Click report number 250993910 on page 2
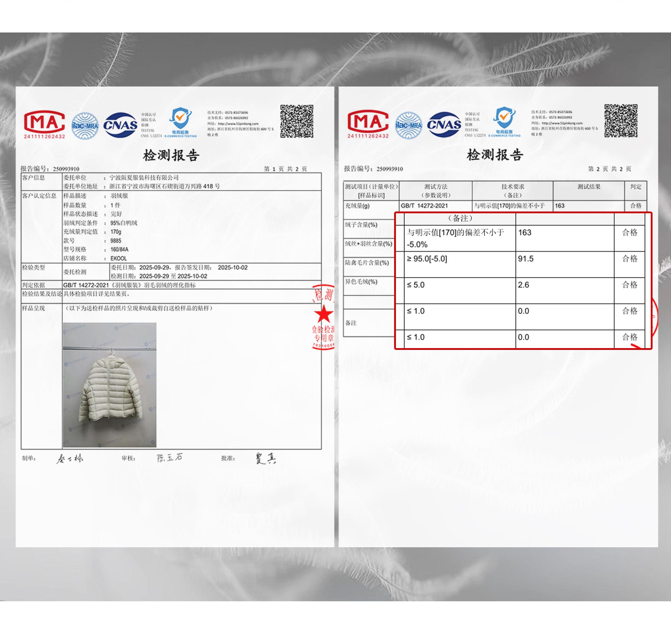This screenshot has width=671, height=644. point(390,169)
